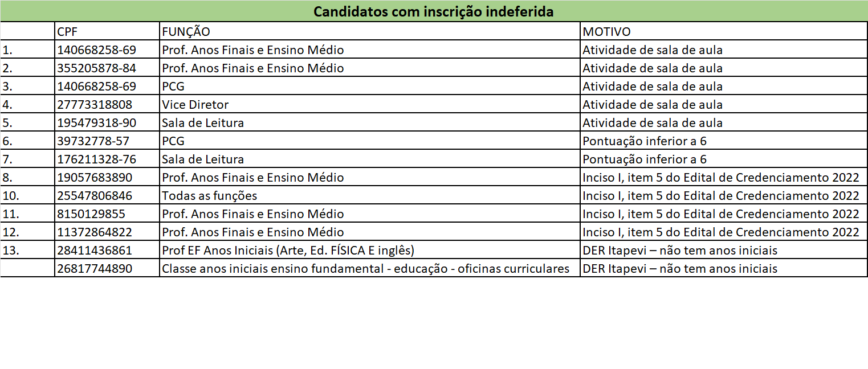The height and width of the screenshot is (369, 868).
Task: Select the FUNÇÃO column header cell
Action: coord(370,31)
